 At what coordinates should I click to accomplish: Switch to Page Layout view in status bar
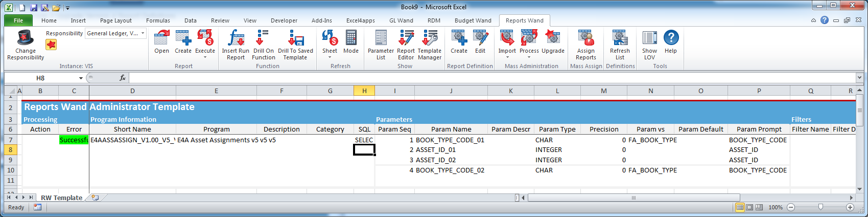(x=749, y=207)
